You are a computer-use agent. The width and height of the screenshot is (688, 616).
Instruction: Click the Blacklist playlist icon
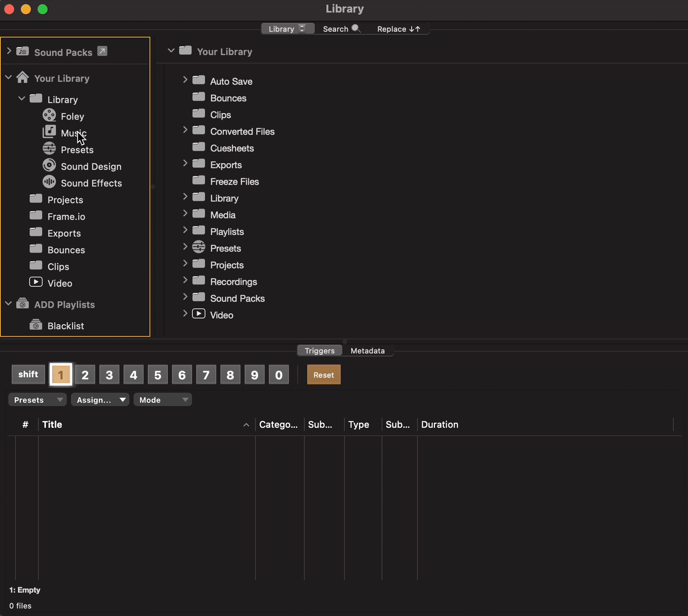[36, 325]
